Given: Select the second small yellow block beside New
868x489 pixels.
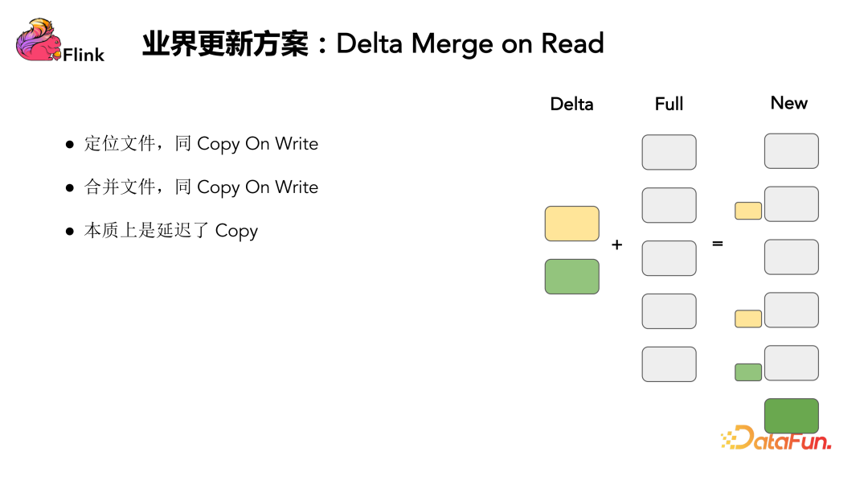Looking at the screenshot, I should coord(748,319).
